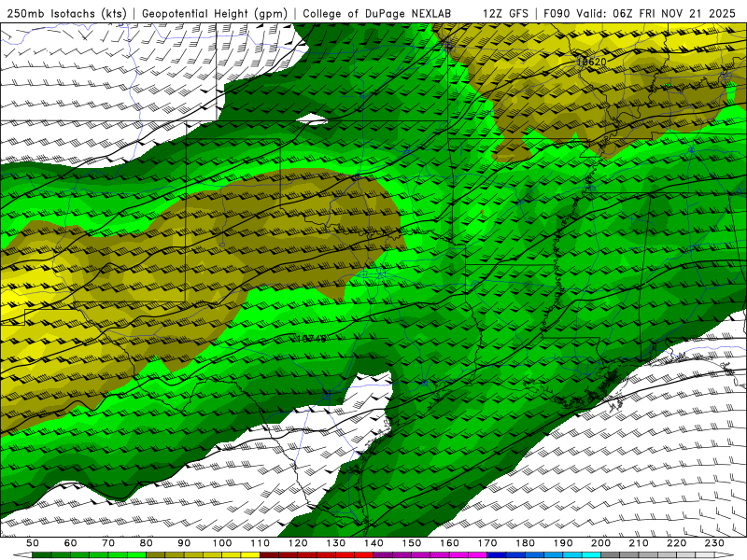Image resolution: width=747 pixels, height=560 pixels.
Task: Click the right arrow end of color bar
Action: click(725, 555)
